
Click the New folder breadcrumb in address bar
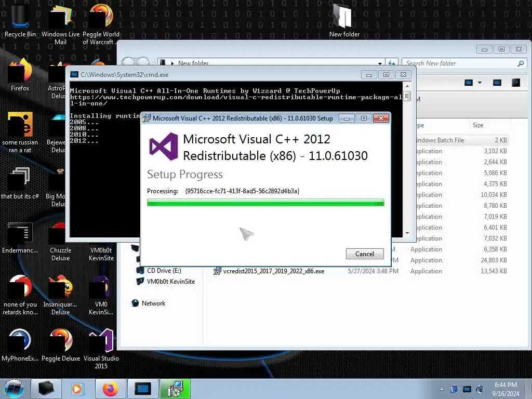pos(193,63)
